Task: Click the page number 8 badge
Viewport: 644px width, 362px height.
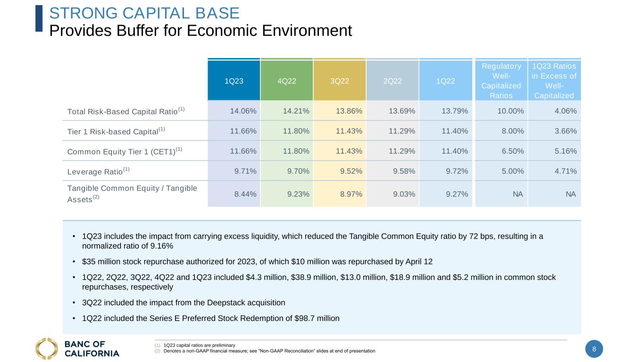Action: (x=594, y=349)
